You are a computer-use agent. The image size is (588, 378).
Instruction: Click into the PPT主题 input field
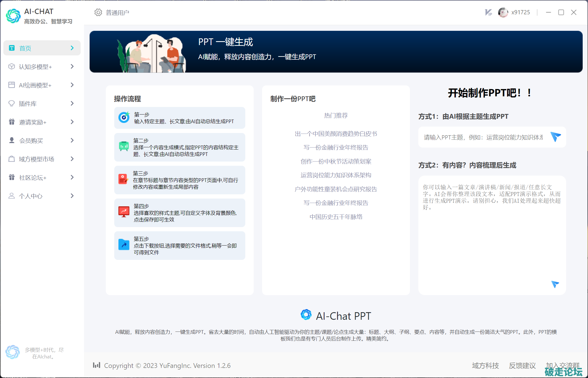(483, 137)
